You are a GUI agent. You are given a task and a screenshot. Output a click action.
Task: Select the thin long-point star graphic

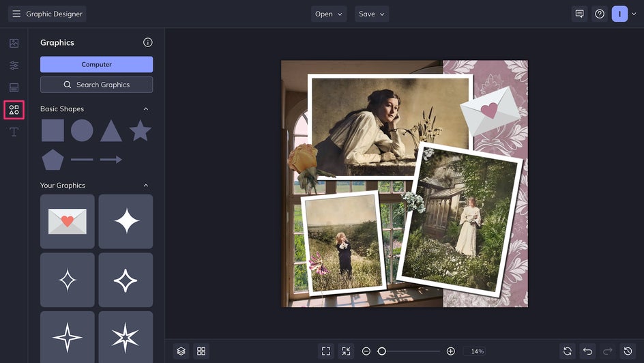pyautogui.click(x=68, y=337)
